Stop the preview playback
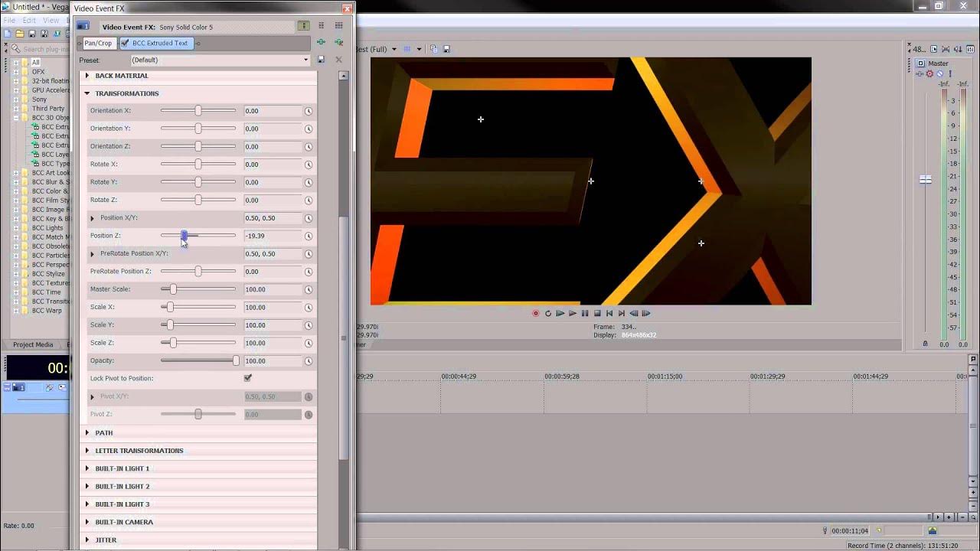Viewport: 980px width, 551px height. (597, 313)
